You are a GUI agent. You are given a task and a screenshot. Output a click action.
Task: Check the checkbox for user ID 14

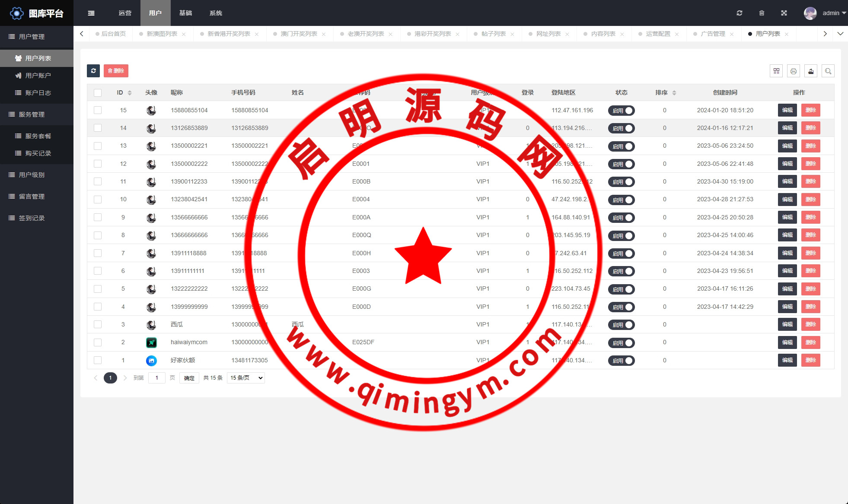[x=98, y=128]
